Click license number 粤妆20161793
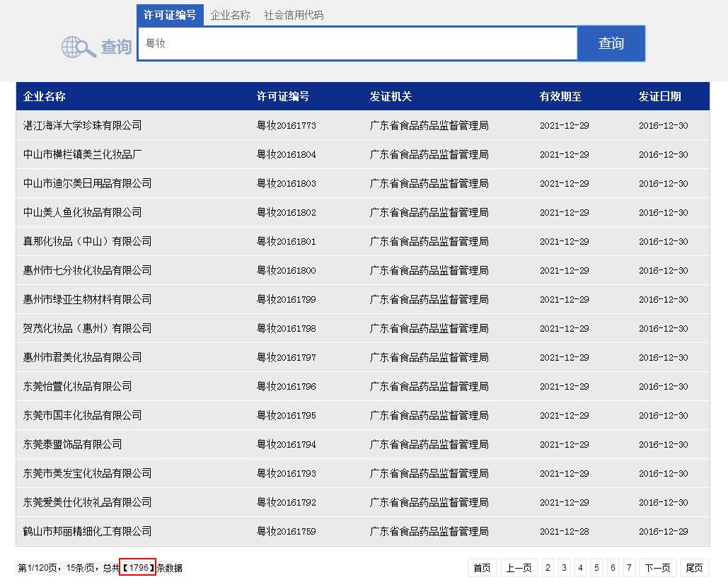Screen dimensions: 728x587 point(287,473)
